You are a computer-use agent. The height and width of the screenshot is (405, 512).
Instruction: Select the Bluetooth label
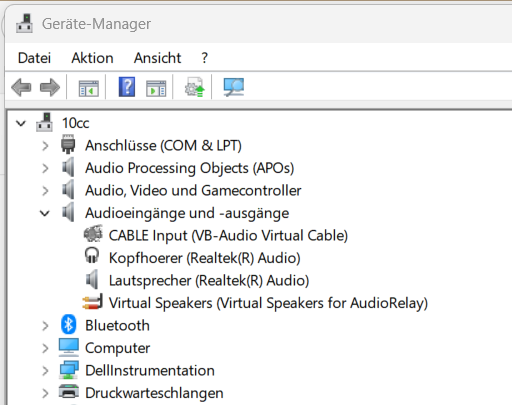117,325
